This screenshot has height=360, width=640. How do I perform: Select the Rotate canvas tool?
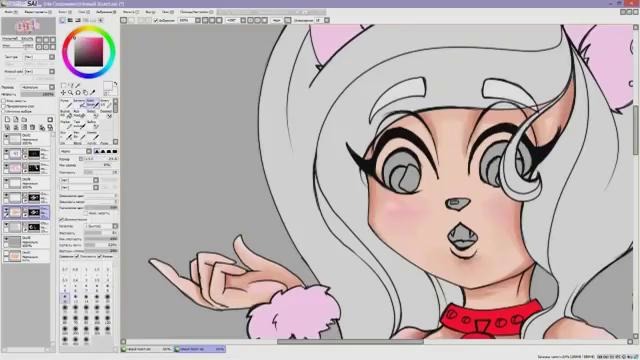click(x=78, y=93)
